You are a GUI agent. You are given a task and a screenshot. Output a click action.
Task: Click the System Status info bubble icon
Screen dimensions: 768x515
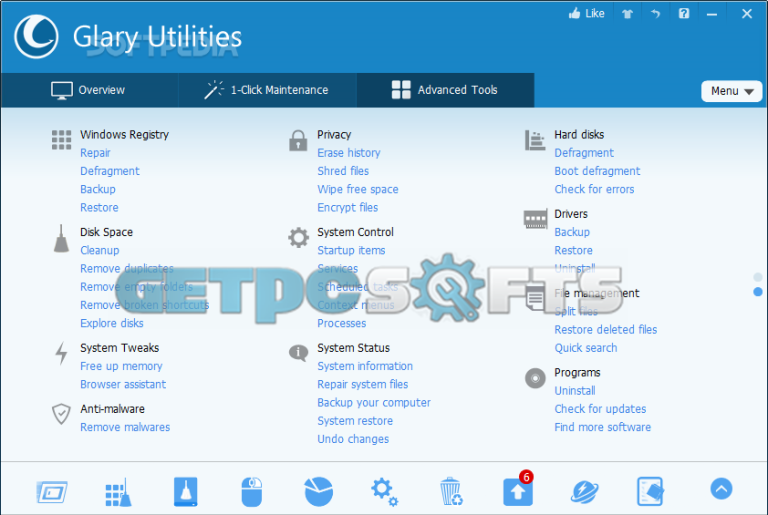click(298, 352)
